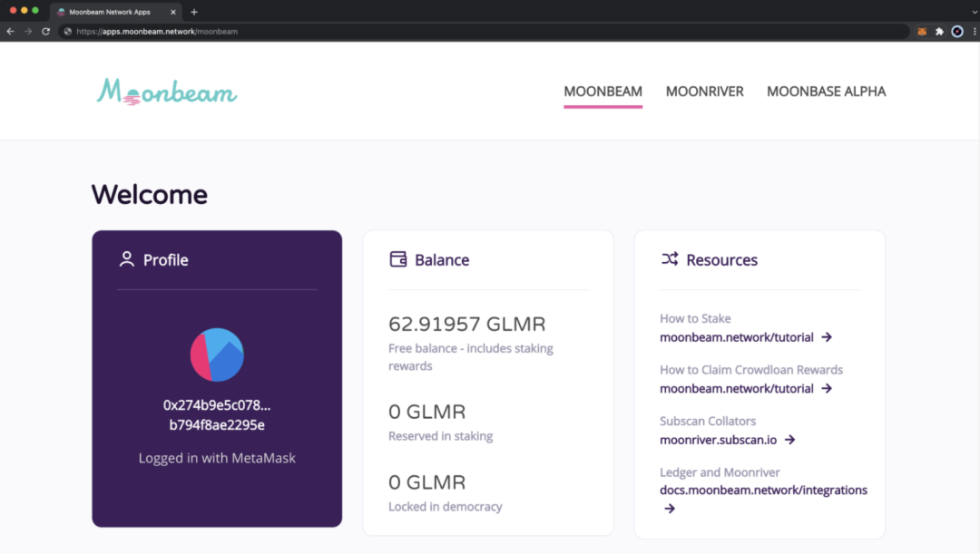Click the Balance card heading
Image resolution: width=980 pixels, height=554 pixels.
442,260
